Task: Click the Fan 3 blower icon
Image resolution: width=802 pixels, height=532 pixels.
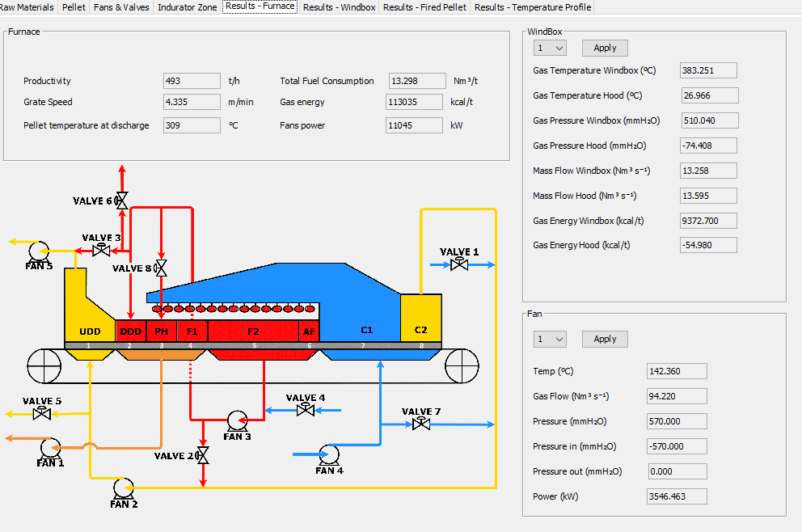Action: point(237,420)
